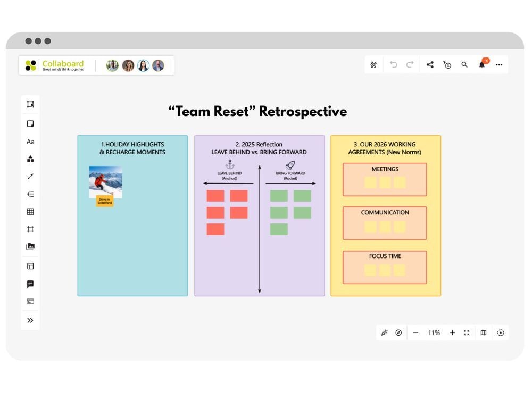Toggle fit-to-screen view button
Viewport: 532px width, 399px height.
pyautogui.click(x=467, y=332)
